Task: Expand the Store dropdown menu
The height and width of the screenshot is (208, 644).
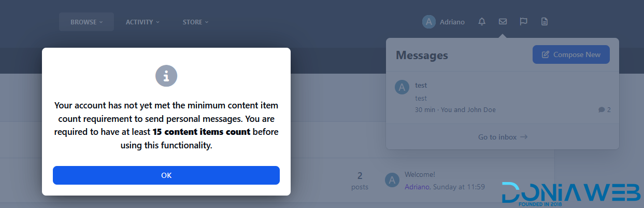Action: point(195,22)
